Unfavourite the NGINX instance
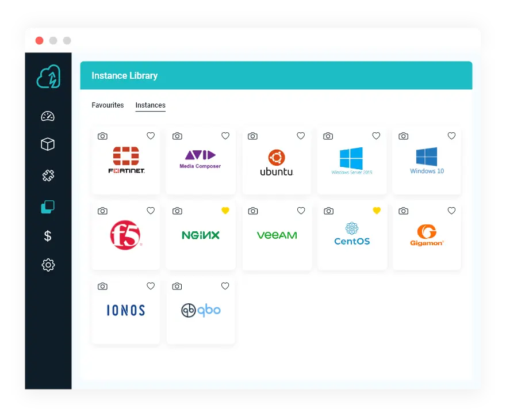Image resolution: width=506 pixels, height=420 pixels. click(225, 211)
